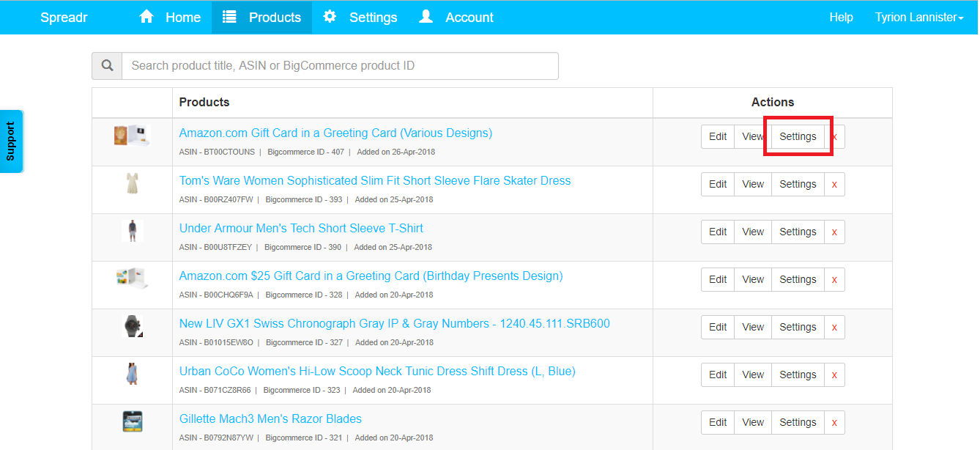The width and height of the screenshot is (980, 450).
Task: Click the Home house icon
Action: point(147,16)
